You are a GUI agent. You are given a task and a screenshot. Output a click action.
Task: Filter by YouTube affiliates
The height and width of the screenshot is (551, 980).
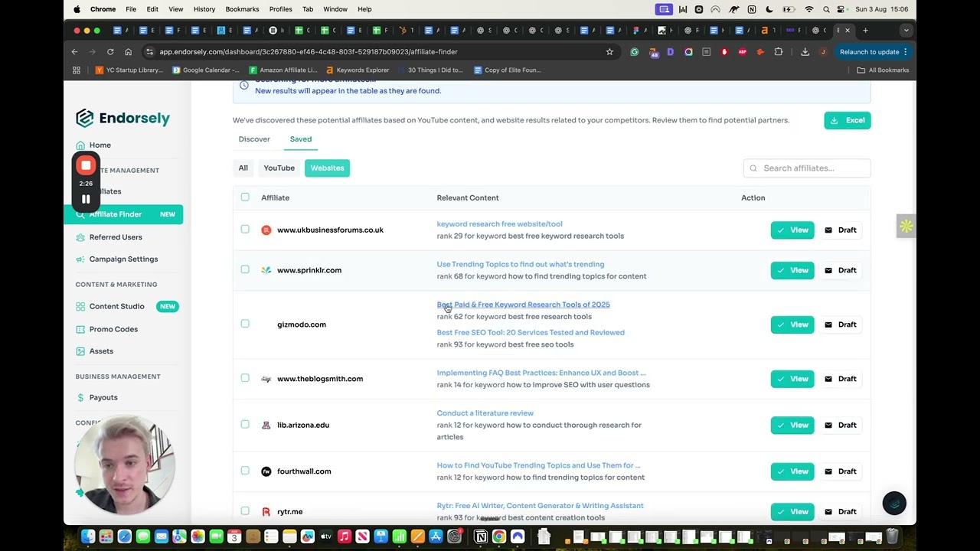[279, 168]
